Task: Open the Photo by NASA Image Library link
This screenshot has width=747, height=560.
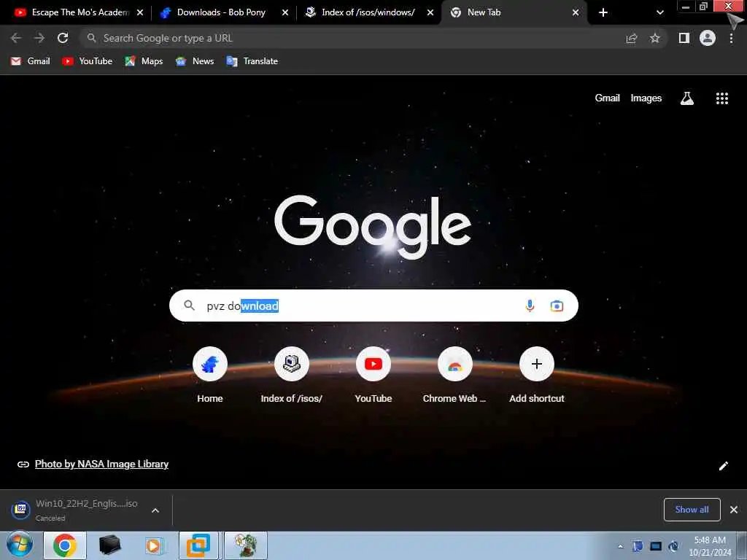Action: tap(101, 464)
